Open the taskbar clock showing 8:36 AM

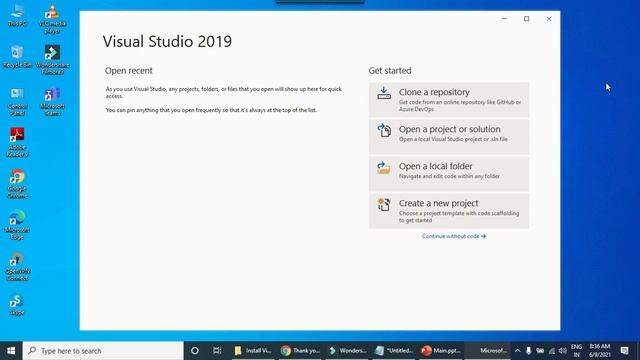click(x=600, y=351)
